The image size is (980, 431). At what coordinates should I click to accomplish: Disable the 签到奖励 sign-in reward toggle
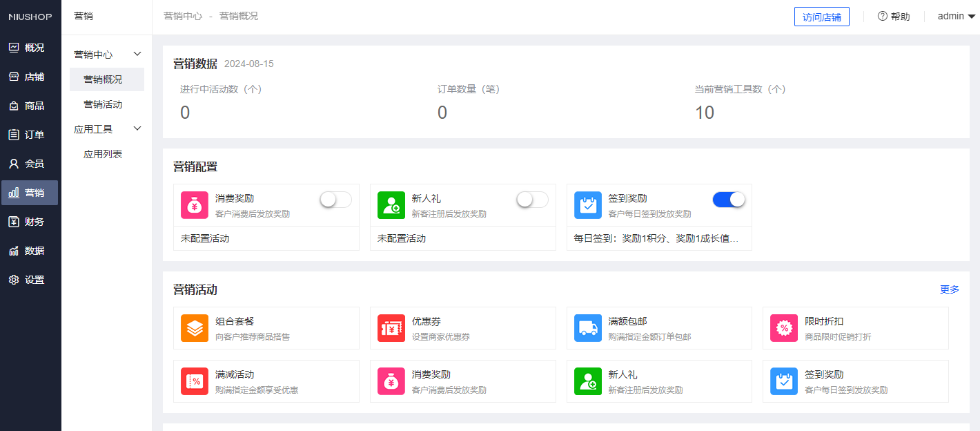click(x=728, y=199)
